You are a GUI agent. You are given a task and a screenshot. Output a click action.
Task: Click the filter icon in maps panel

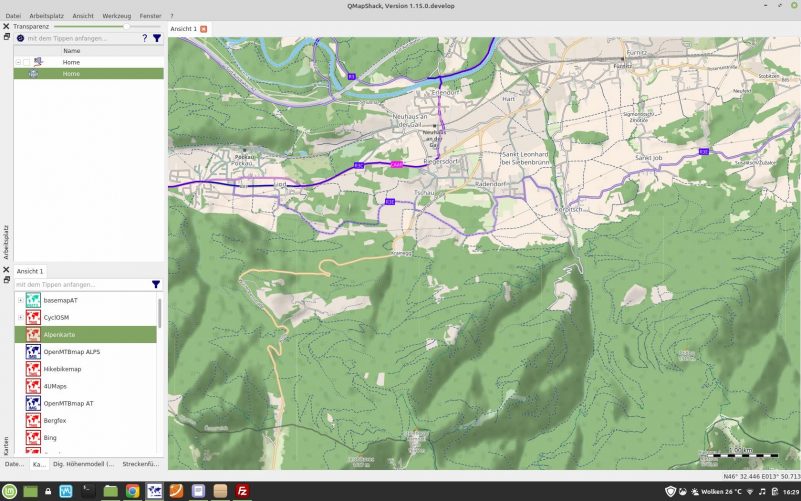click(x=156, y=284)
